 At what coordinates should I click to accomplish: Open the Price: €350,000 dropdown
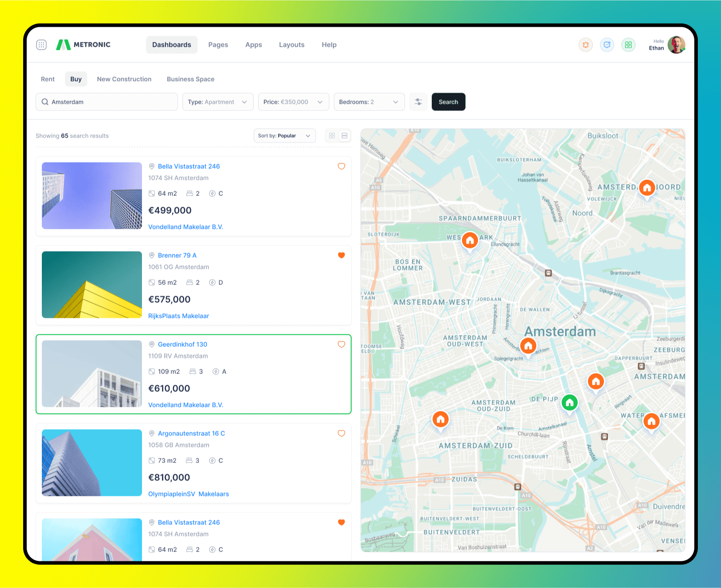(x=293, y=102)
